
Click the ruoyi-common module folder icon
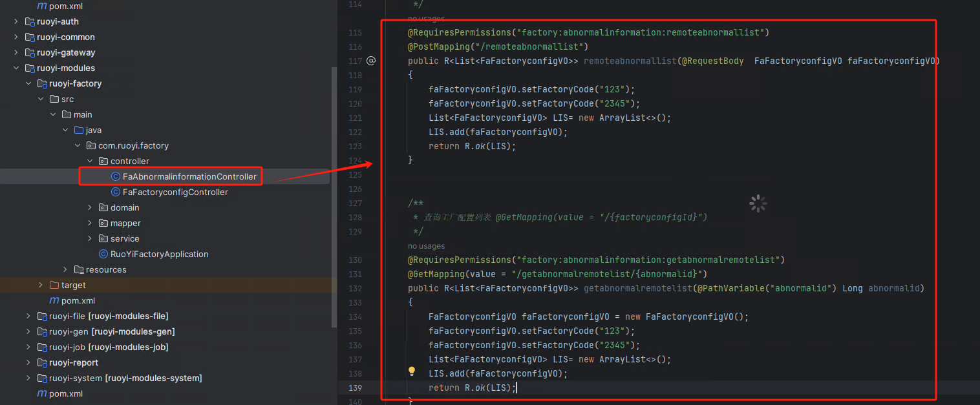[x=30, y=37]
